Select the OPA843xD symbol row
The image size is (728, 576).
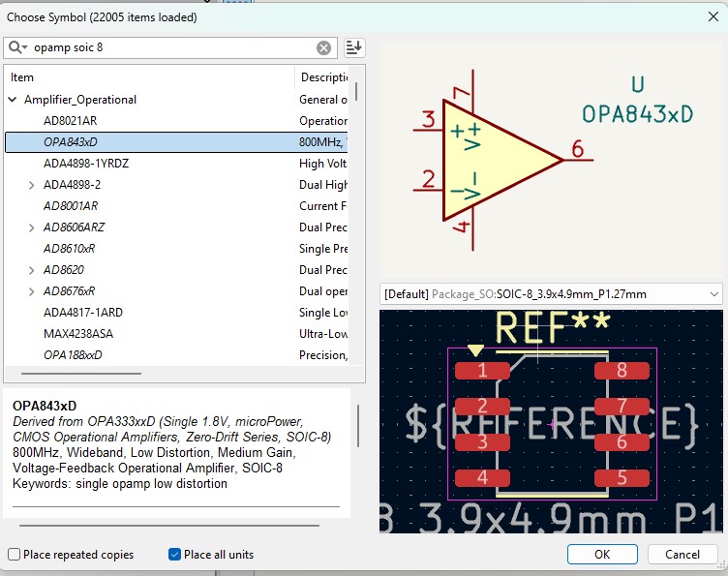176,142
